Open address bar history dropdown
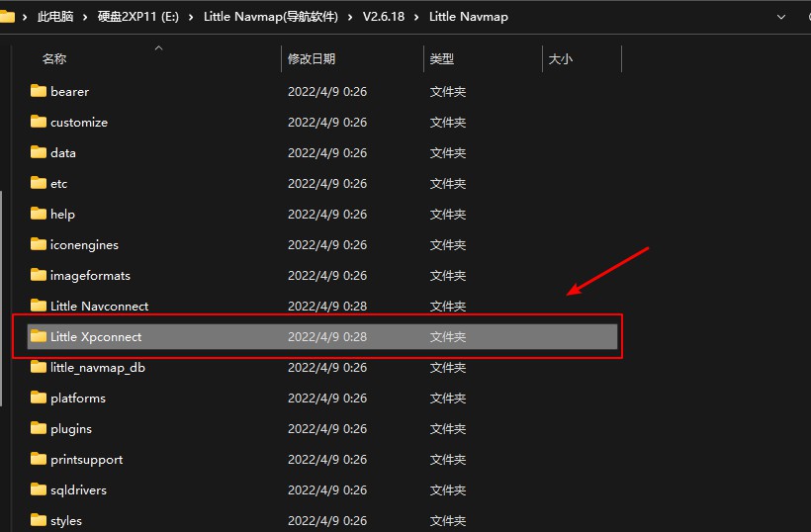Viewport: 811px width, 532px height. tap(781, 17)
